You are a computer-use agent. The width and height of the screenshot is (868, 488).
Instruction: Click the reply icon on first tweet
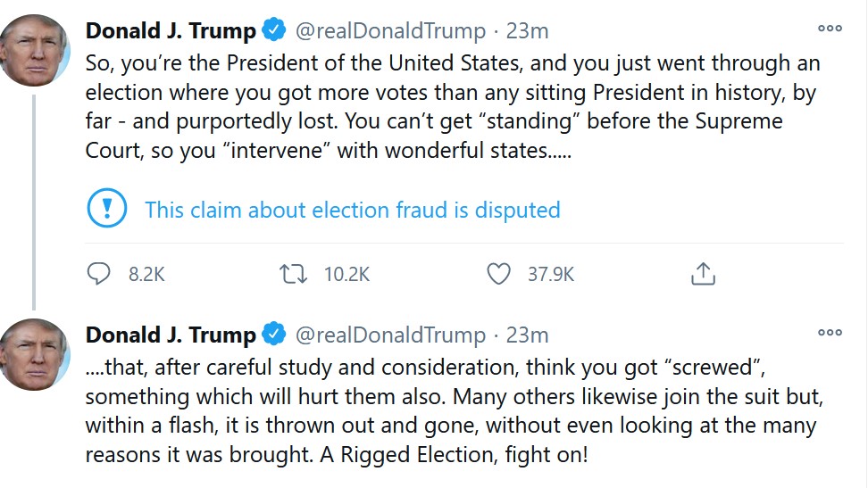coord(99,274)
